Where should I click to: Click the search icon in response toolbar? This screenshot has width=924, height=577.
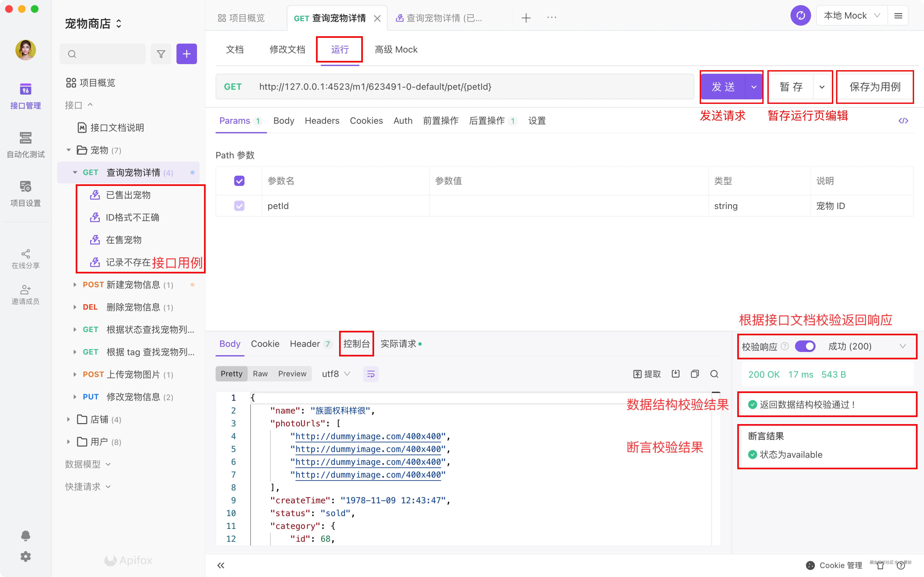[714, 374]
